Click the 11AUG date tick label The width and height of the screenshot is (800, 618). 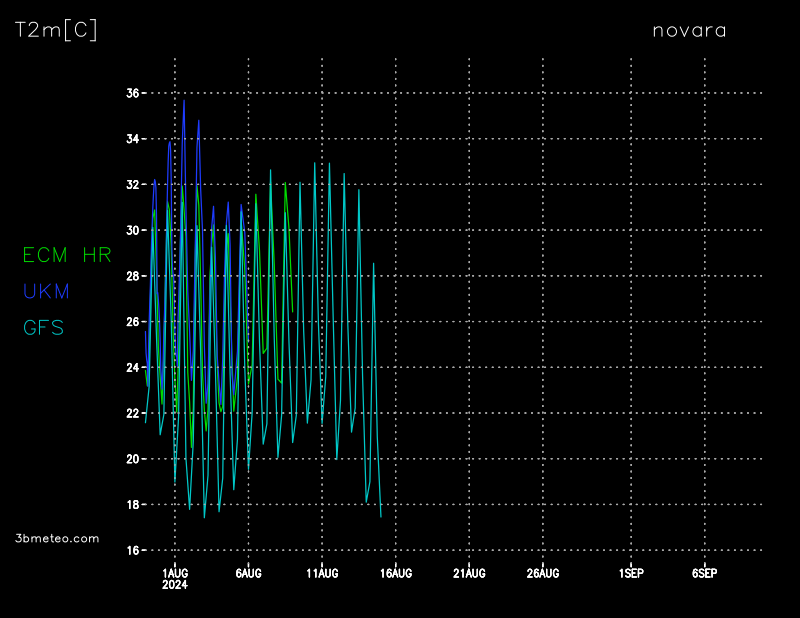322,573
